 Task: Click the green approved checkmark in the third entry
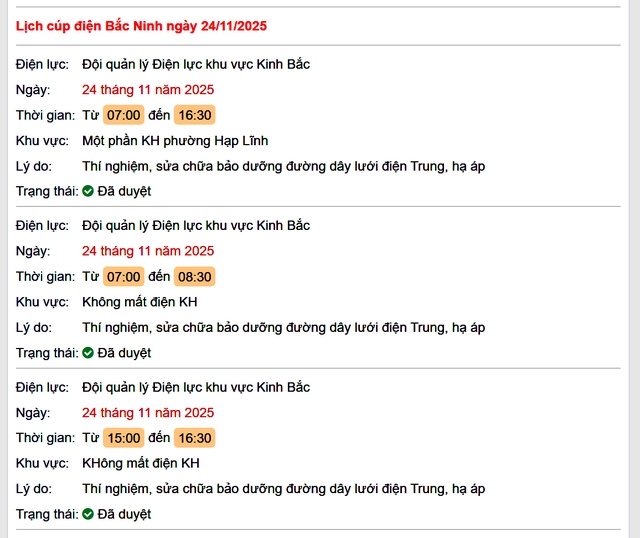[x=88, y=514]
